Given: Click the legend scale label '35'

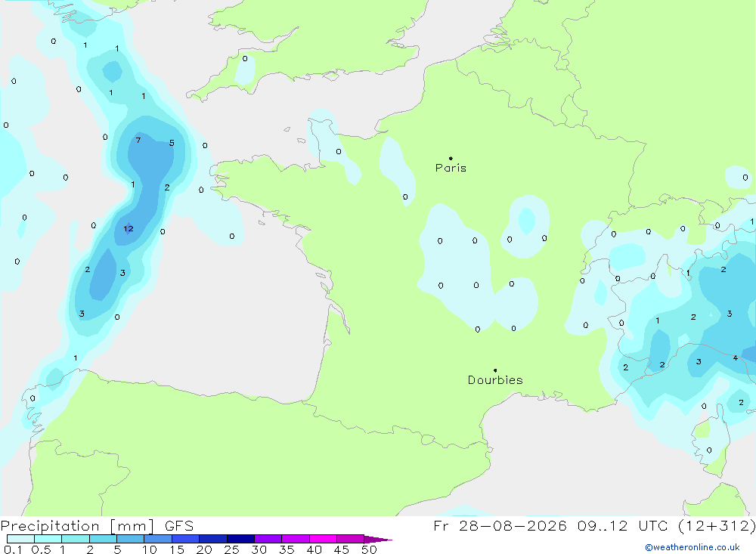Looking at the screenshot, I should 287,549.
